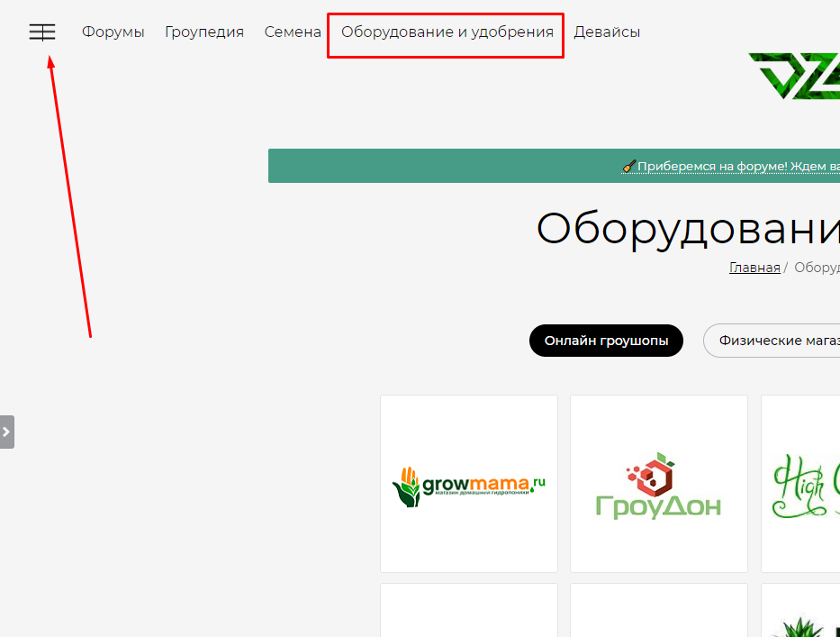The width and height of the screenshot is (840, 637).
Task: Click the Приберемся на форуме banner link
Action: [x=738, y=166]
